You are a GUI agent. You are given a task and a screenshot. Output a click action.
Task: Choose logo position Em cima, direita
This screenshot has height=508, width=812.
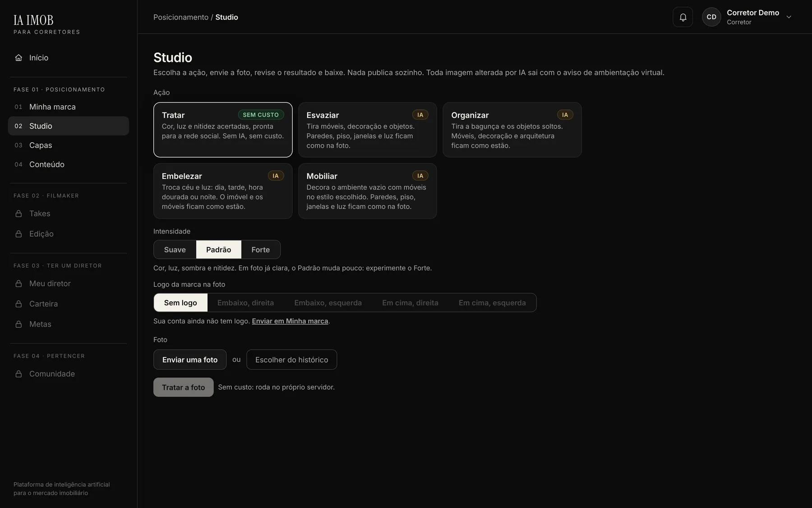click(410, 303)
